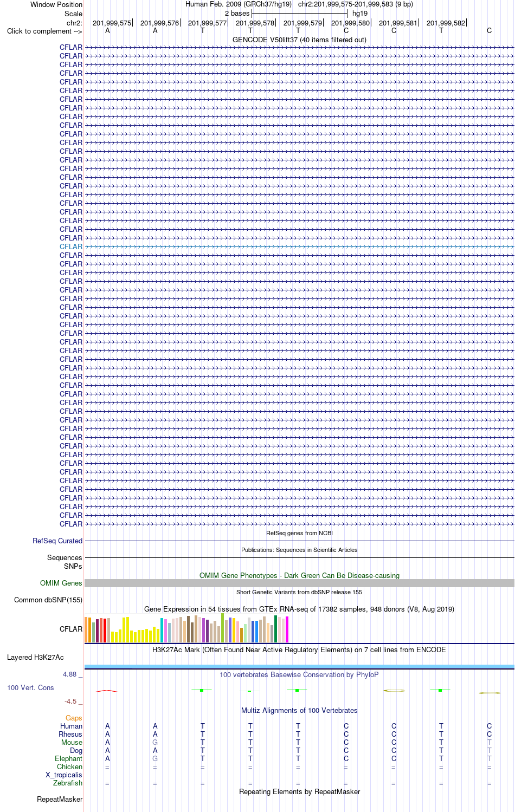Click position label 201,999,581
Screen dimensions: 515x812
coord(398,23)
